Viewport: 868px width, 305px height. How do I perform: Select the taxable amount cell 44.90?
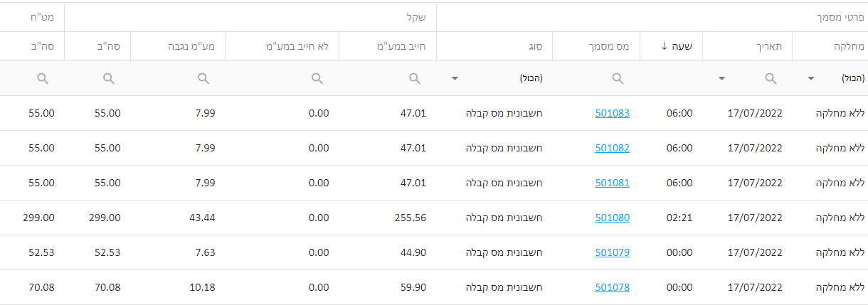click(413, 252)
